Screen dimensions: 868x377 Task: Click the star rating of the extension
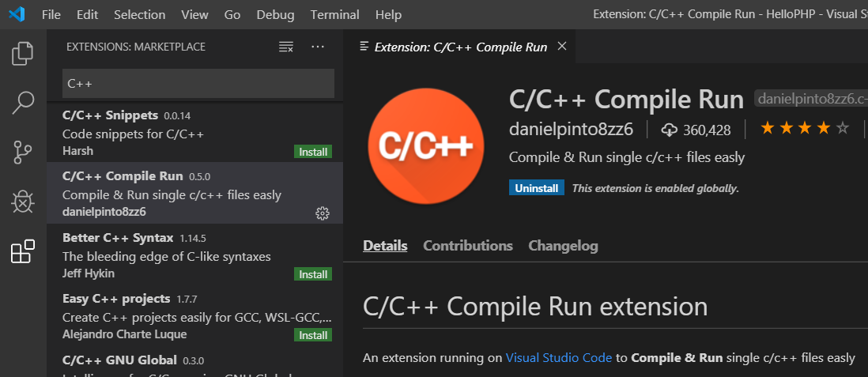tap(804, 129)
